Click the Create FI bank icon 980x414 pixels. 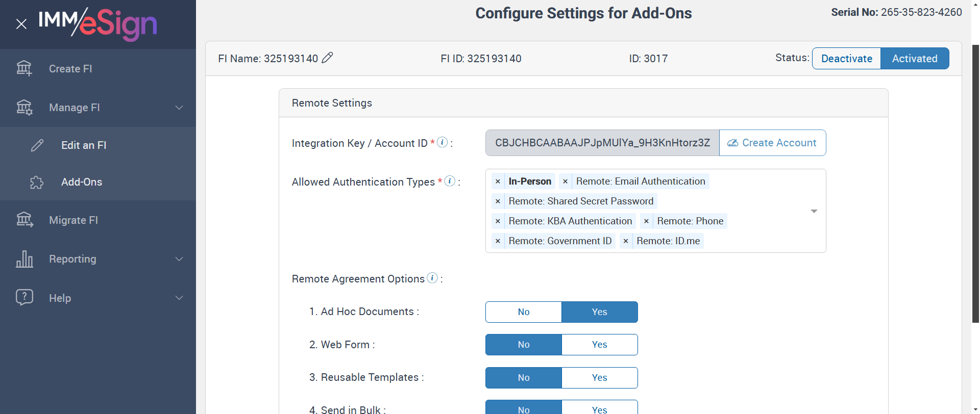coord(24,68)
